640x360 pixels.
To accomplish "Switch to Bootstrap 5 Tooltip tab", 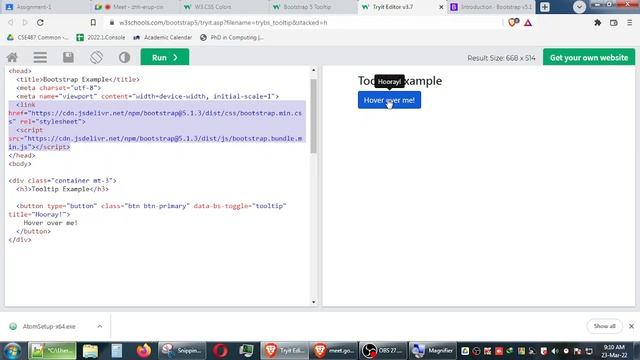I will pyautogui.click(x=313, y=7).
